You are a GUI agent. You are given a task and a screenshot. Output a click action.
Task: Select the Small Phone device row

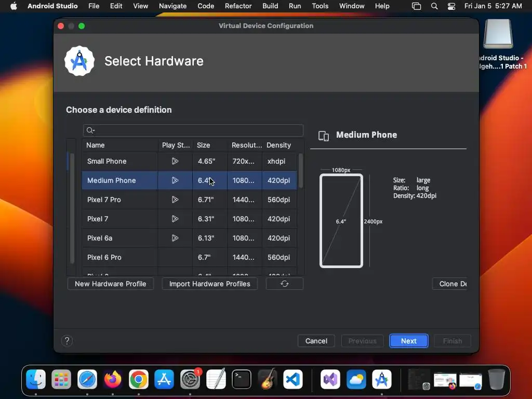coord(189,161)
